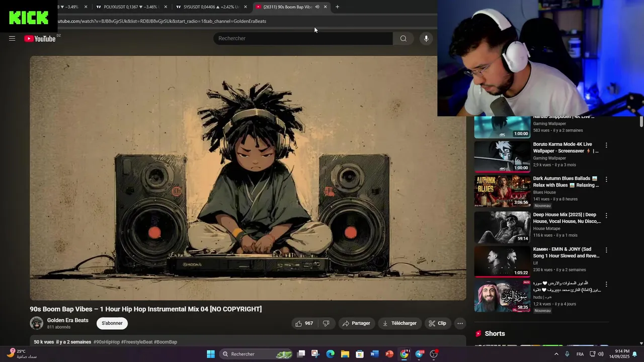The image size is (644, 362).
Task: Click the search magnifier button
Action: [x=404, y=39]
